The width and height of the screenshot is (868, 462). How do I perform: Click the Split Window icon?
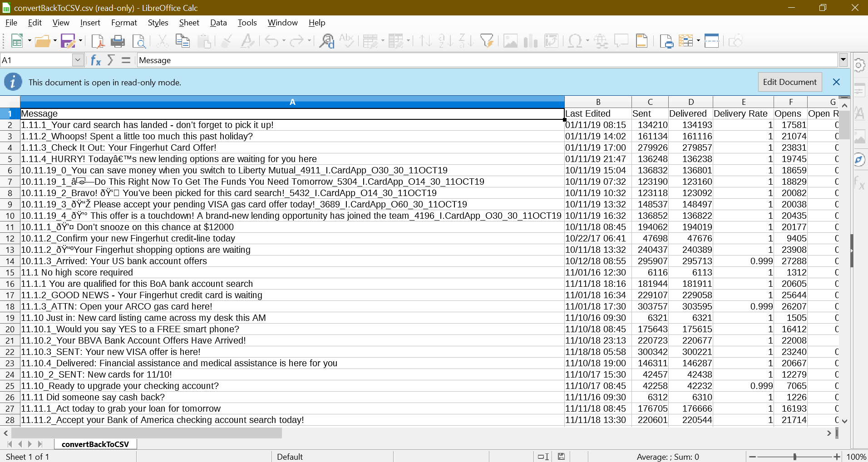click(712, 41)
